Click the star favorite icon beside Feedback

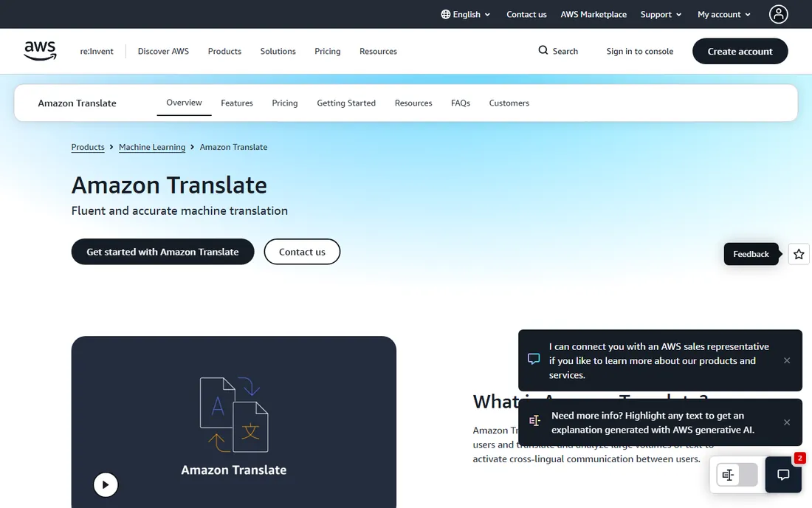[x=799, y=254]
